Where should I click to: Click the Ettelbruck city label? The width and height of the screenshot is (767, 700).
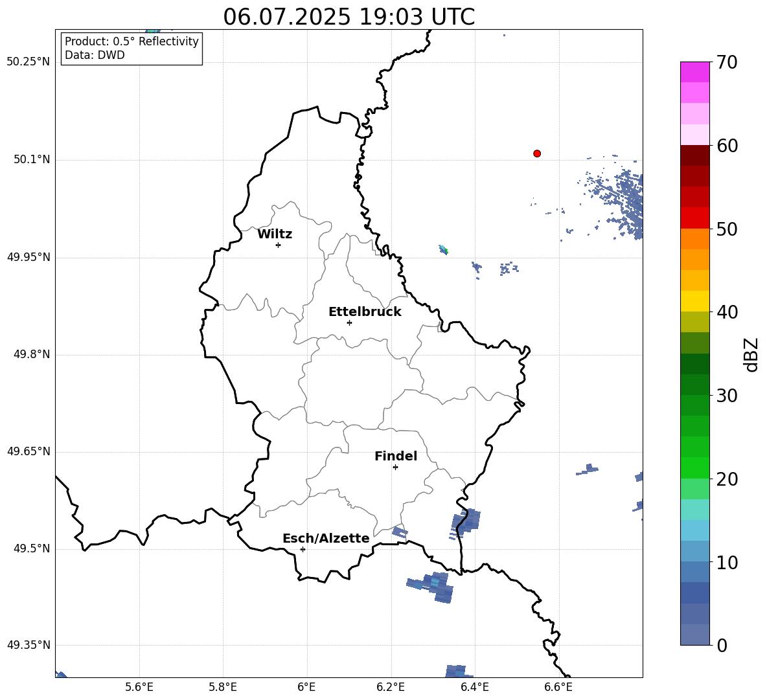tap(365, 312)
